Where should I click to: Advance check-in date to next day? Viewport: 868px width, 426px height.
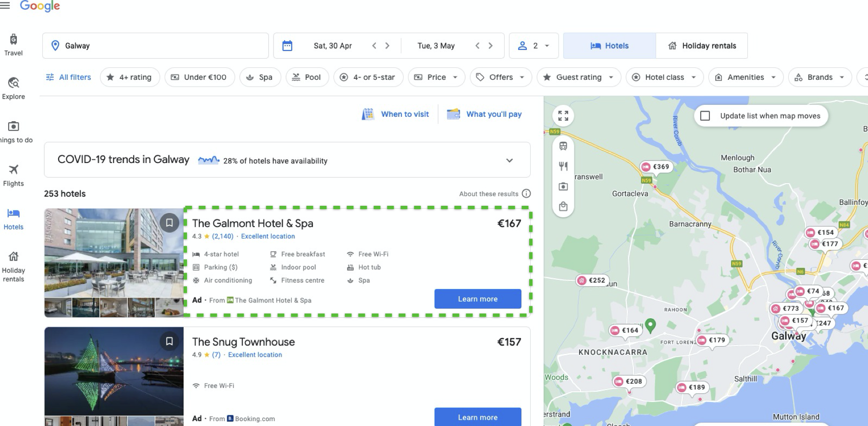387,46
